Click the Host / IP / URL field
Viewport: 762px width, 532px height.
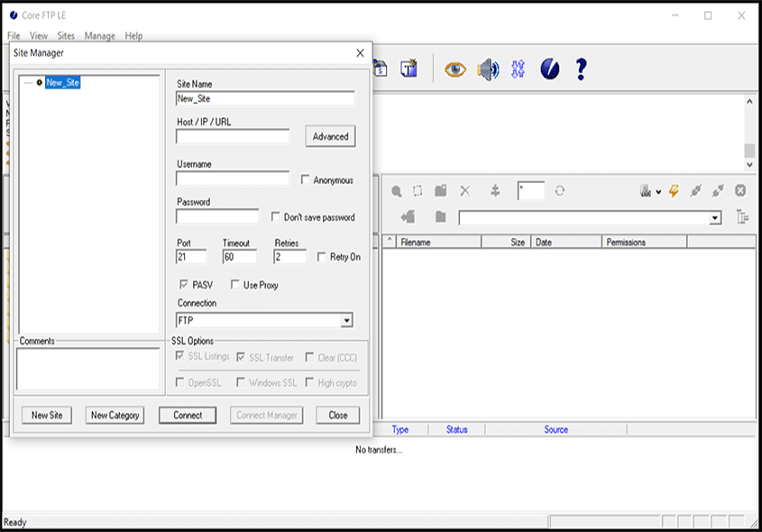[233, 137]
